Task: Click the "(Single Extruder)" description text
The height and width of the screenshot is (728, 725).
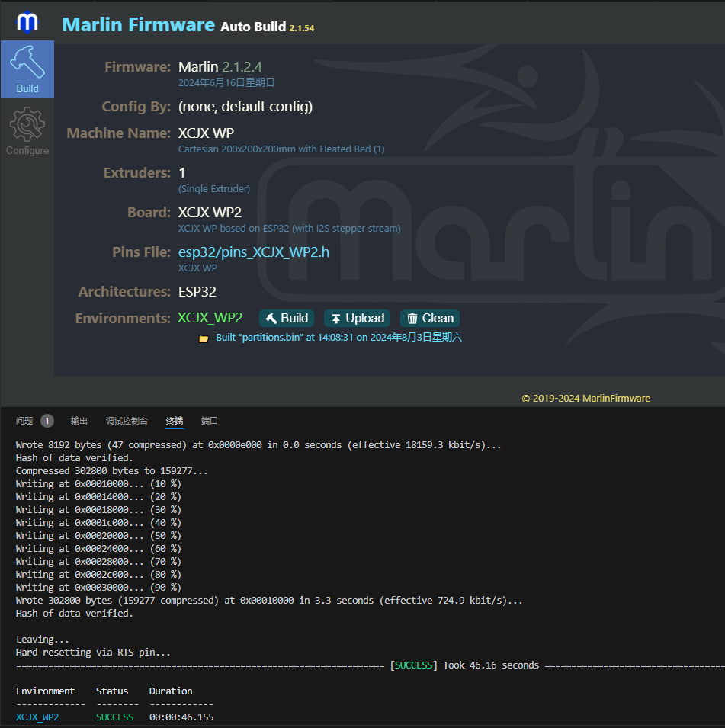Action: (x=214, y=189)
